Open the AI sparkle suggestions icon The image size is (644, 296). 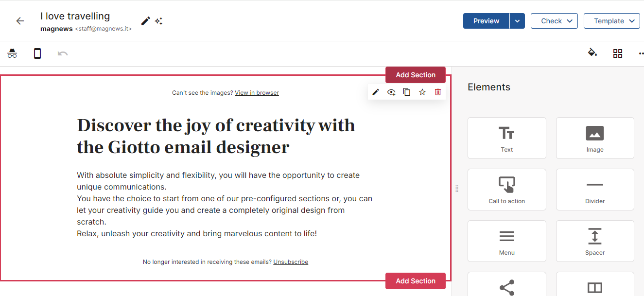pos(158,21)
